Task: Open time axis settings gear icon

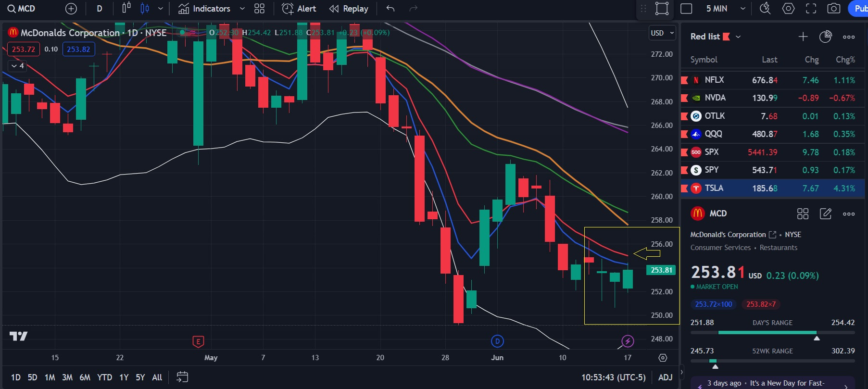Action: [663, 358]
